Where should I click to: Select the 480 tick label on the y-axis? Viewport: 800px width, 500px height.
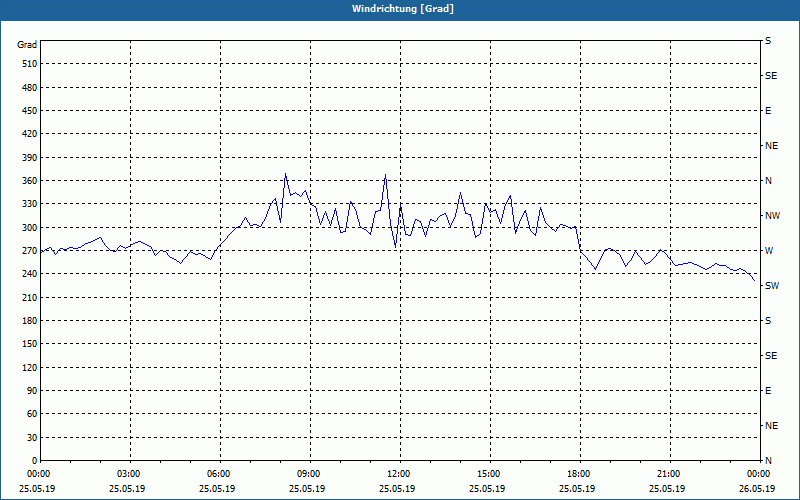pos(30,88)
